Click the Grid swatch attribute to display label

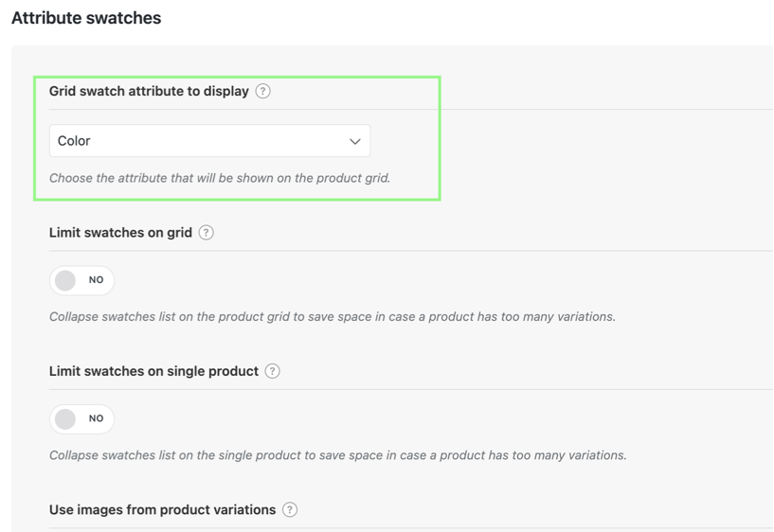coord(149,91)
